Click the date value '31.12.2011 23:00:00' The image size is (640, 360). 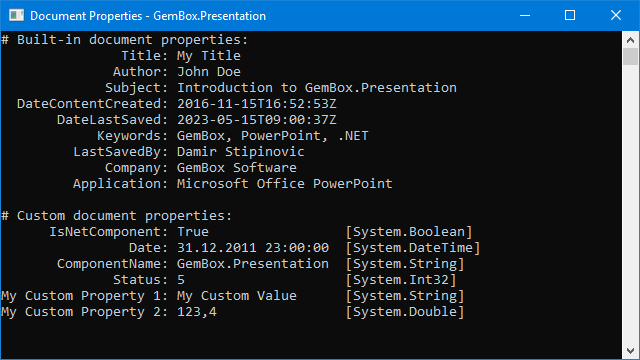tap(253, 248)
